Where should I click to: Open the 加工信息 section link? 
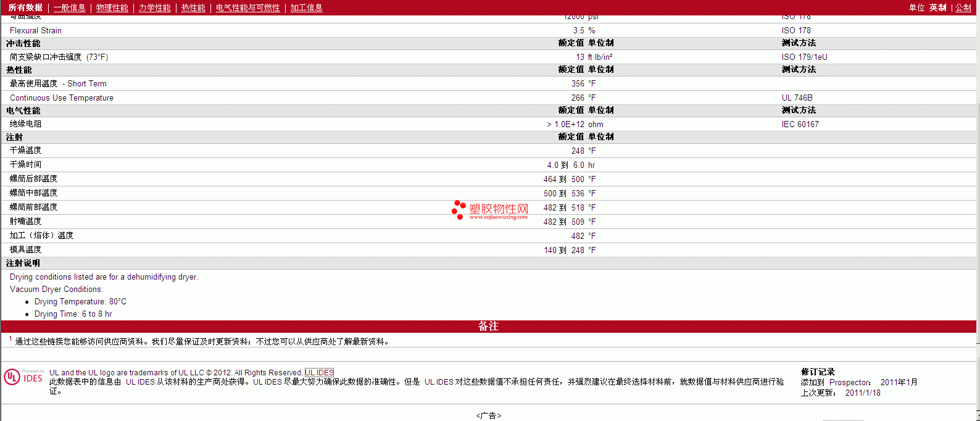coord(306,7)
